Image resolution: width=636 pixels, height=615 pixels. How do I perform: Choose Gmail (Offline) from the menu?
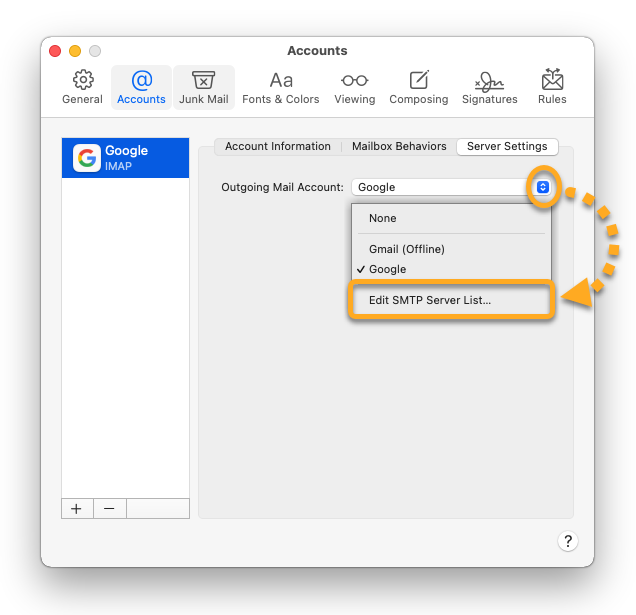[x=406, y=249]
